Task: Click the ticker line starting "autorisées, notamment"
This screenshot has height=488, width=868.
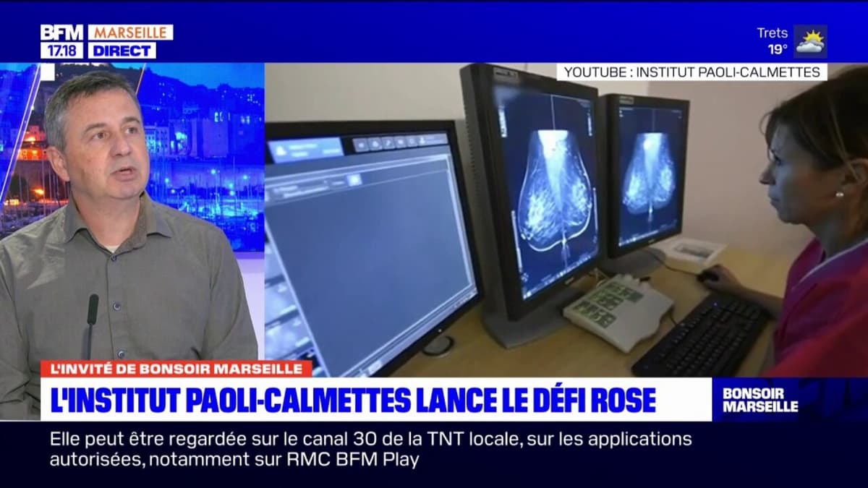Action: point(234,459)
